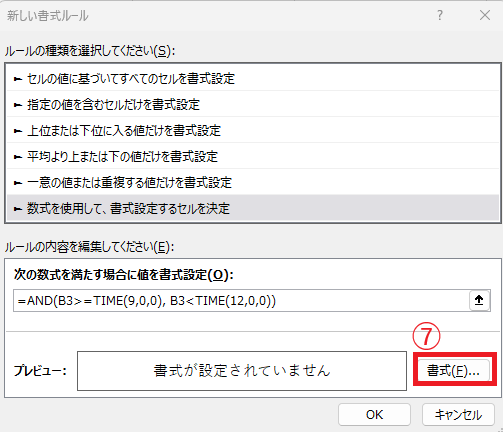
Task: Close the 新しい書式ルール dialog
Action: 485,15
